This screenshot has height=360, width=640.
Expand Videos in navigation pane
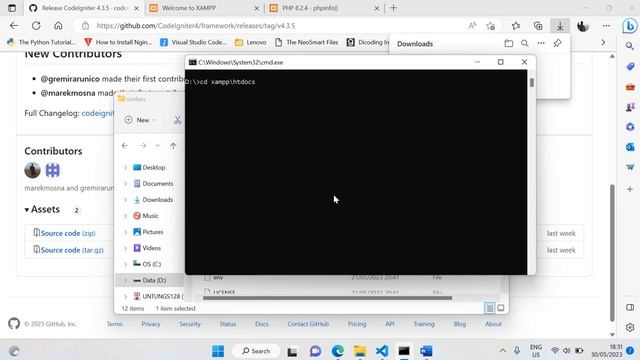[x=125, y=248]
